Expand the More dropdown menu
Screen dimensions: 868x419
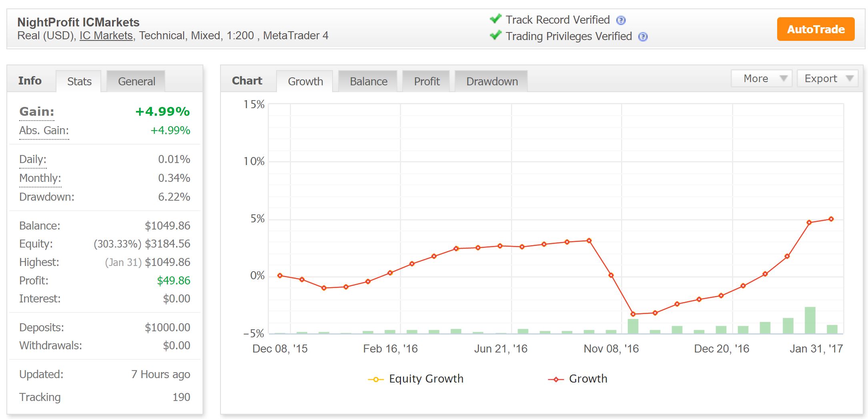coord(761,79)
